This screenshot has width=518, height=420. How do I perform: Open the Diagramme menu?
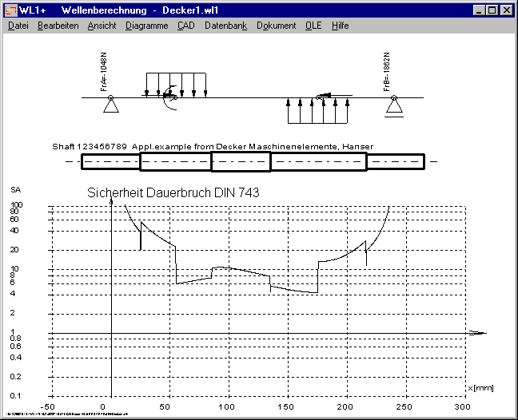click(x=146, y=26)
